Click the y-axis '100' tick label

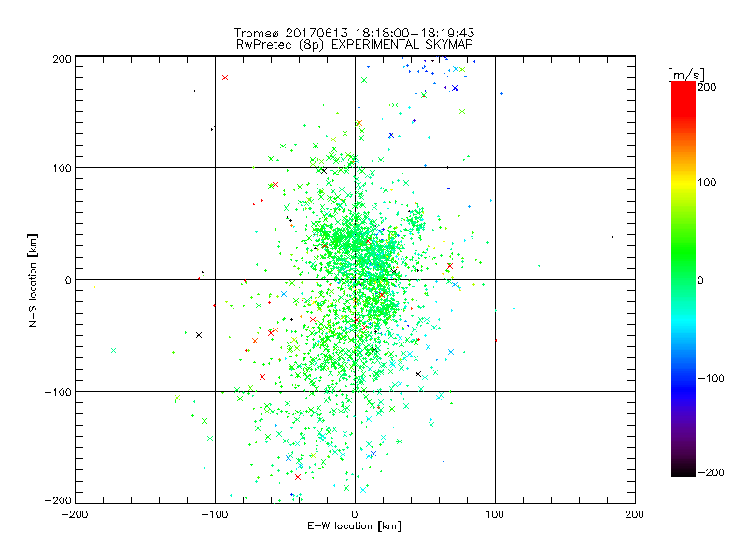coord(62,168)
